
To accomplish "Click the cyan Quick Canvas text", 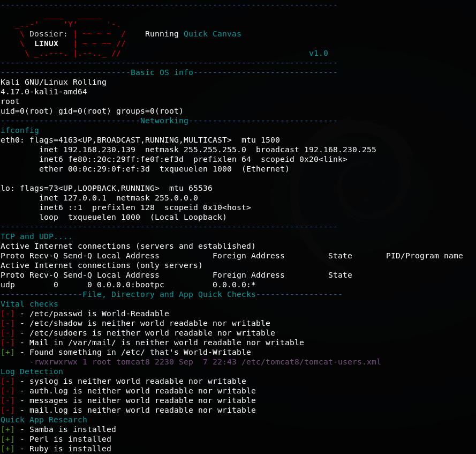I will click(212, 34).
